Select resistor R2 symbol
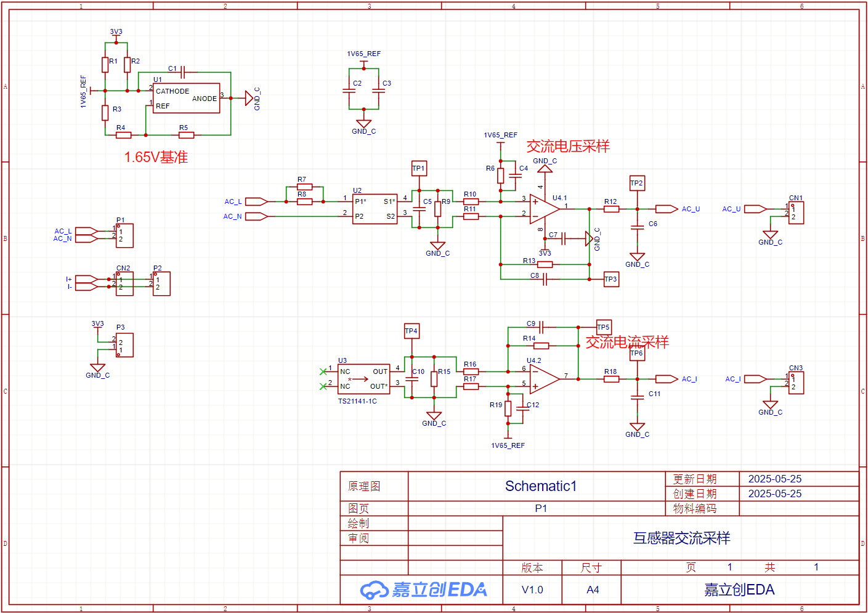 click(x=128, y=65)
